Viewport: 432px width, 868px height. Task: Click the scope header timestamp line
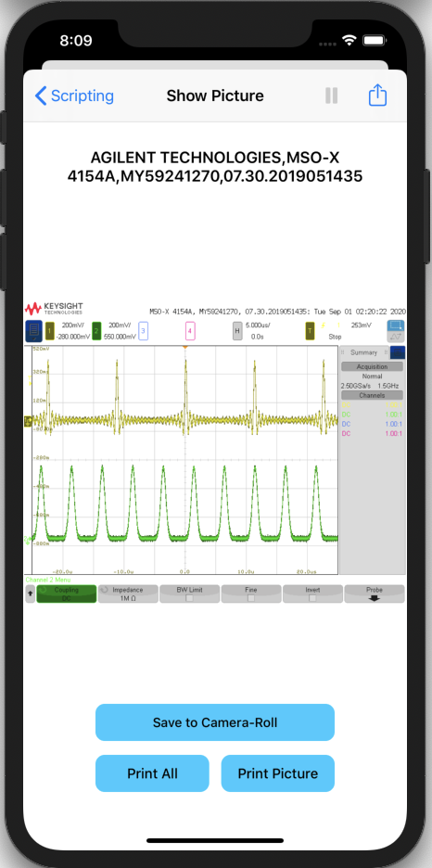pyautogui.click(x=277, y=311)
